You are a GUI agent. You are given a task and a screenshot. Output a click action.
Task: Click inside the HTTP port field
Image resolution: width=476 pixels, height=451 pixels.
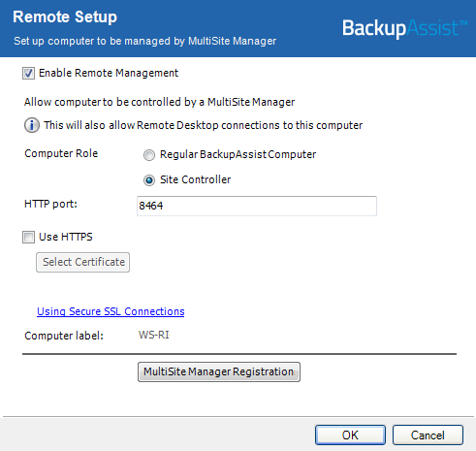(257, 206)
